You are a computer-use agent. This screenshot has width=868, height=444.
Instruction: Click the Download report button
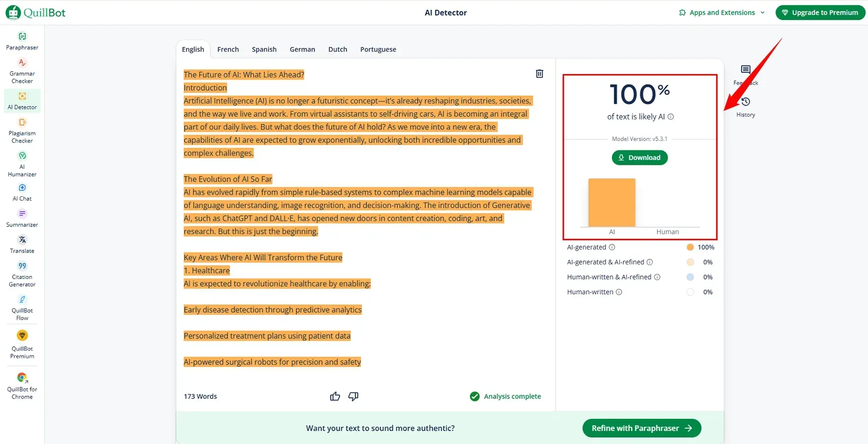640,157
